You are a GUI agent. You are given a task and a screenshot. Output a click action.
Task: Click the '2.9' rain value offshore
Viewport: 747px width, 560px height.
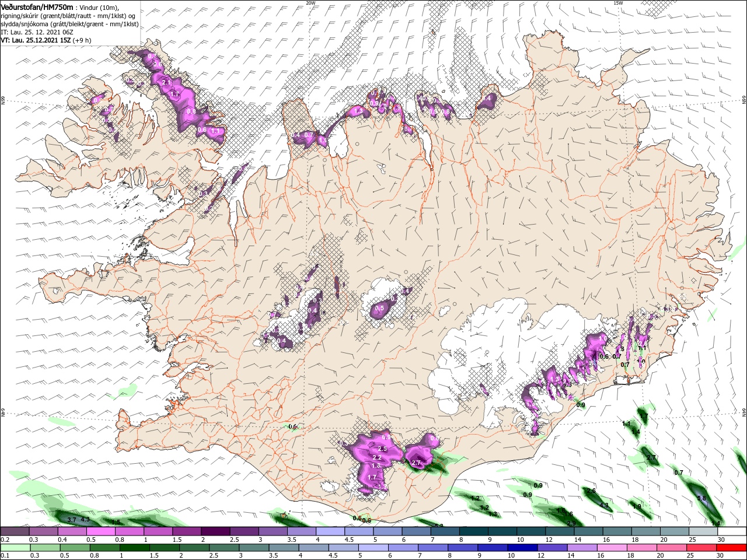pyautogui.click(x=571, y=523)
